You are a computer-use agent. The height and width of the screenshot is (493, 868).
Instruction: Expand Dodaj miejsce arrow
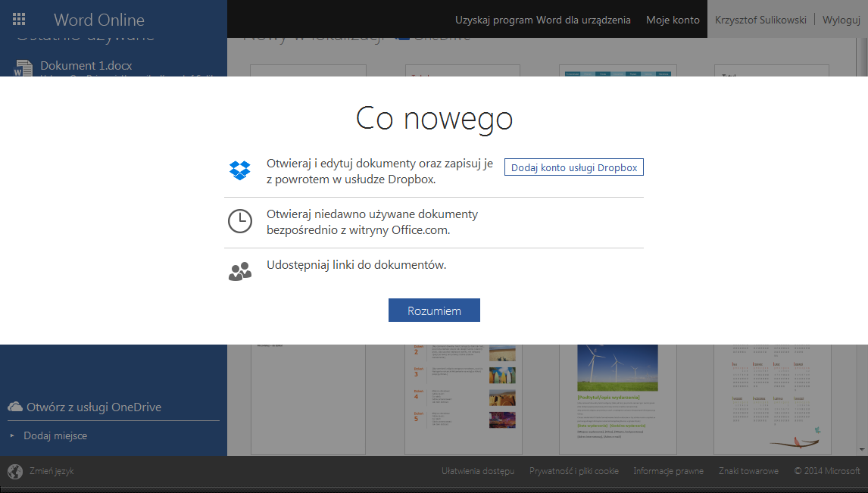tap(12, 435)
